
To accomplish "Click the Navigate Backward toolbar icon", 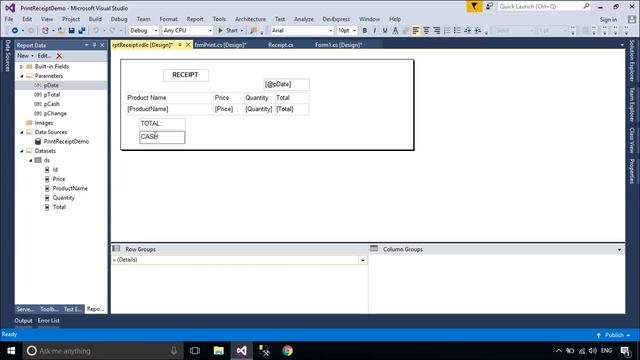I will [14, 31].
